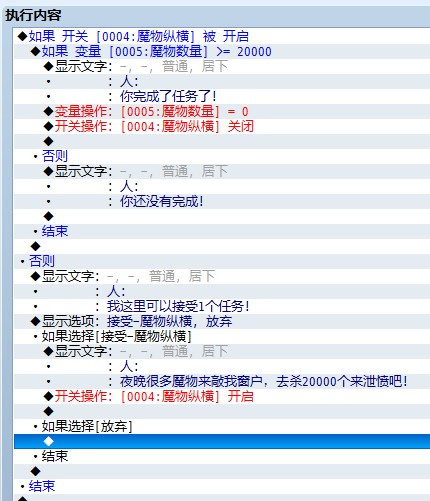Select the 夜晚很多魔物来敲我窗户 message line
The width and height of the screenshot is (430, 501).
coord(222,381)
